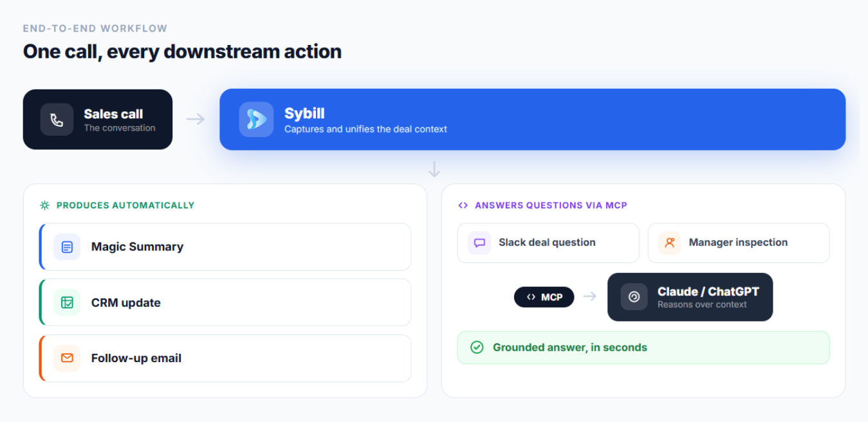Open the CRM update card

pyautogui.click(x=225, y=302)
